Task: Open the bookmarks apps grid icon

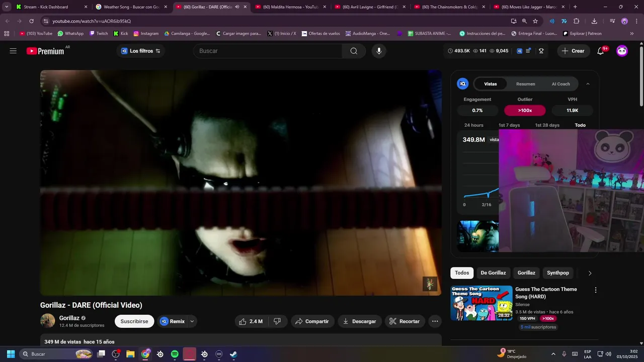Action: pyautogui.click(x=7, y=33)
